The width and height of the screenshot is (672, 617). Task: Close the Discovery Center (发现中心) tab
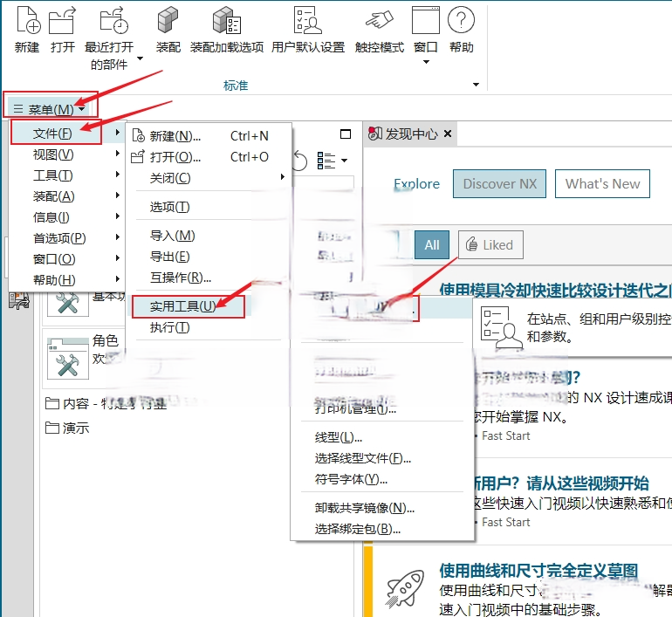pyautogui.click(x=448, y=134)
